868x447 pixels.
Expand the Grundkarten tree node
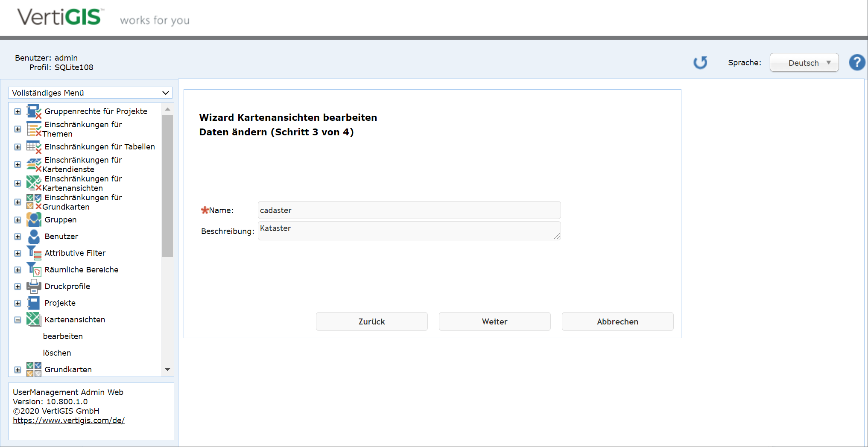point(18,369)
